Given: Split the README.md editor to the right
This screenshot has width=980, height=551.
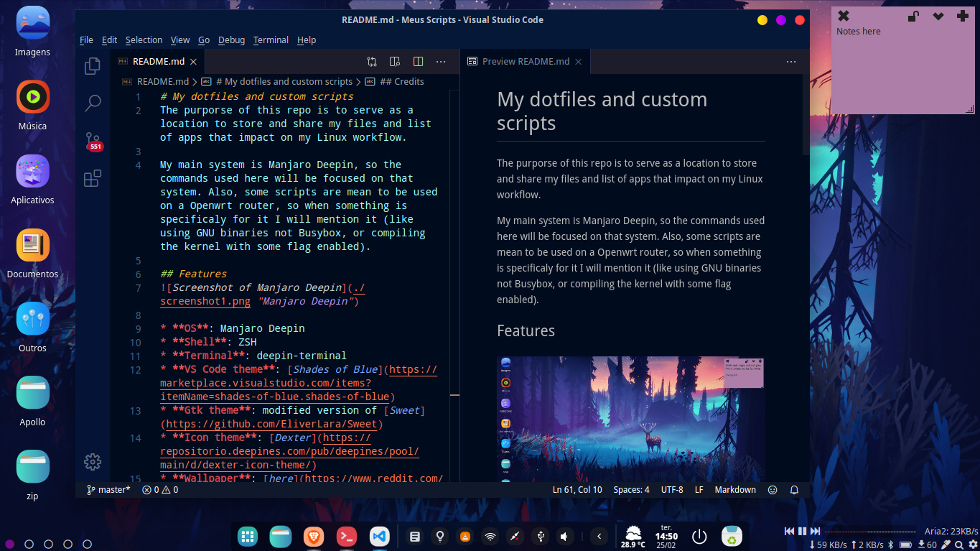Looking at the screenshot, I should click(x=418, y=62).
